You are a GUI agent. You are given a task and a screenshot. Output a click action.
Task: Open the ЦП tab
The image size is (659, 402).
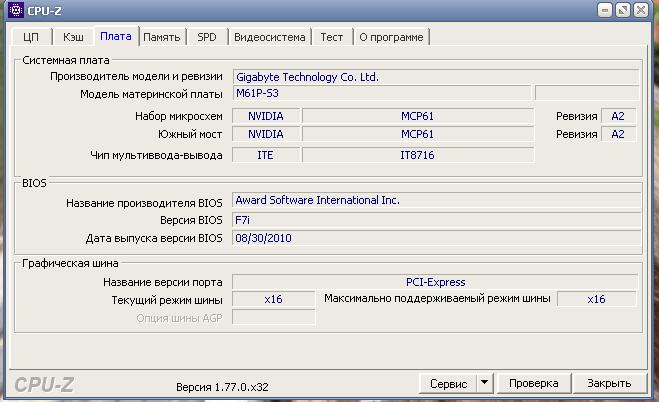click(x=31, y=37)
